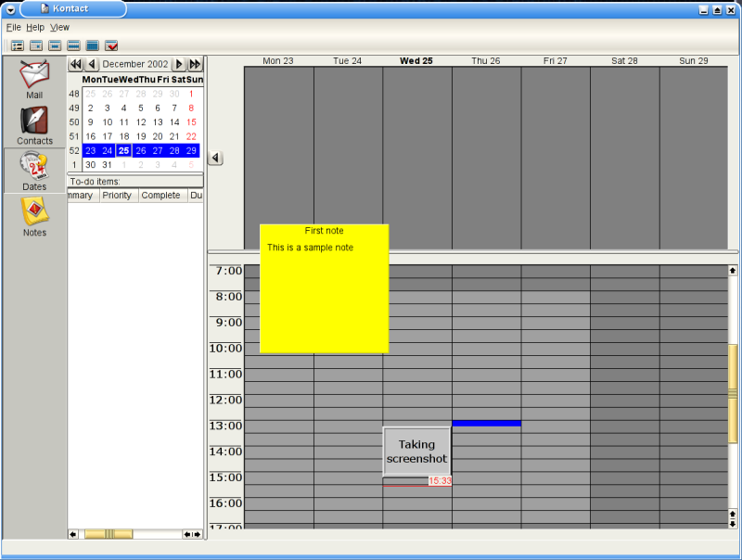
Task: Click the 'Fri 27' day header
Action: coord(555,61)
